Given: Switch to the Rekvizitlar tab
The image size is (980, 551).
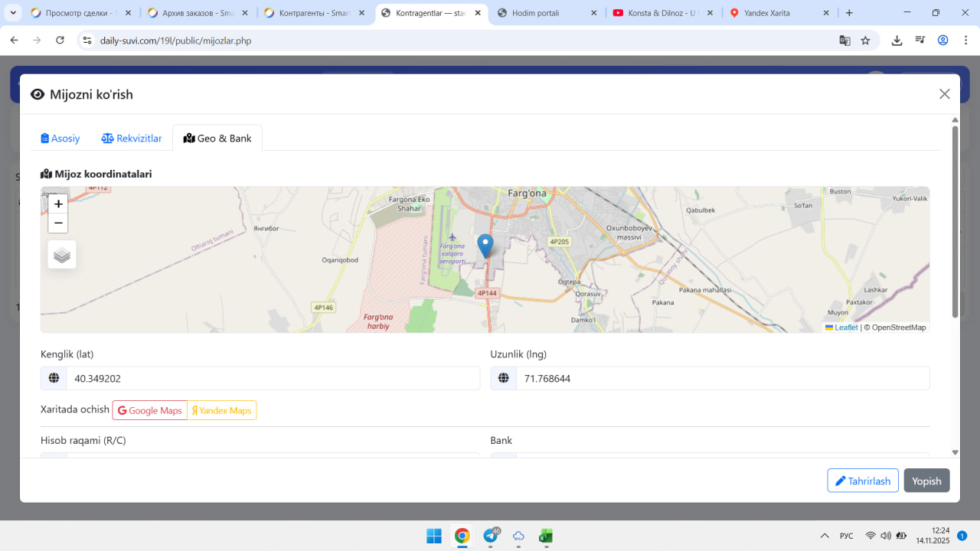Looking at the screenshot, I should coord(132,139).
